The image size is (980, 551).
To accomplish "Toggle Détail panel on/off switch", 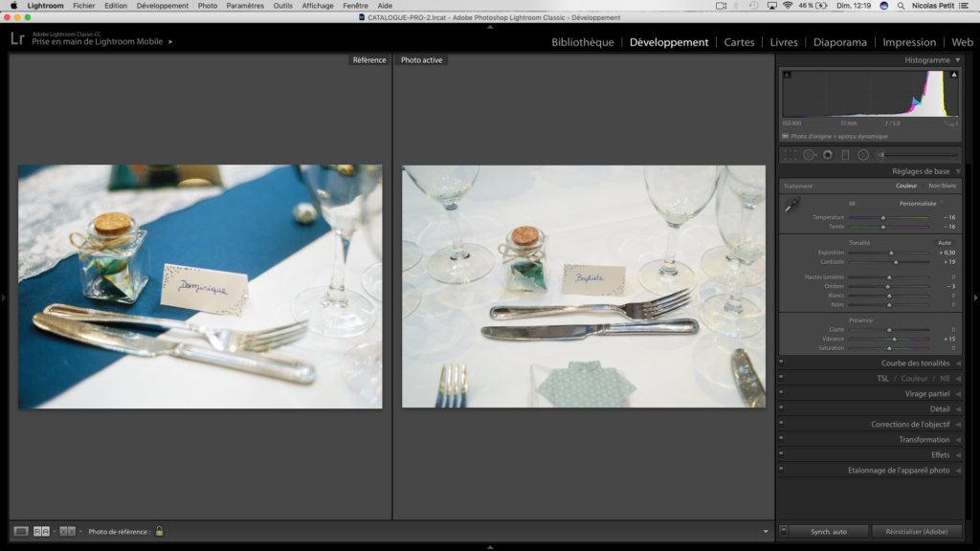I will [781, 408].
